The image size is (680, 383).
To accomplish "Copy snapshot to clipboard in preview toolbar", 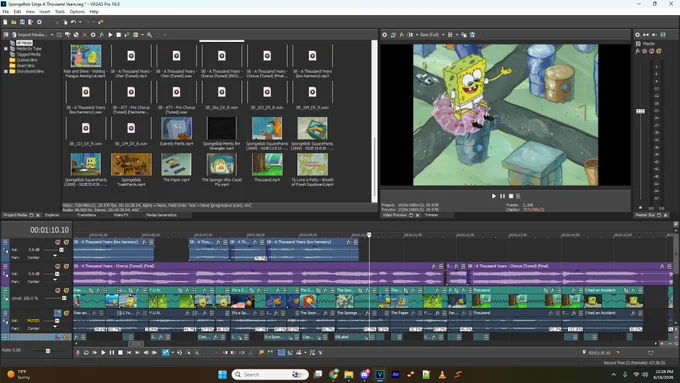I will pos(464,35).
